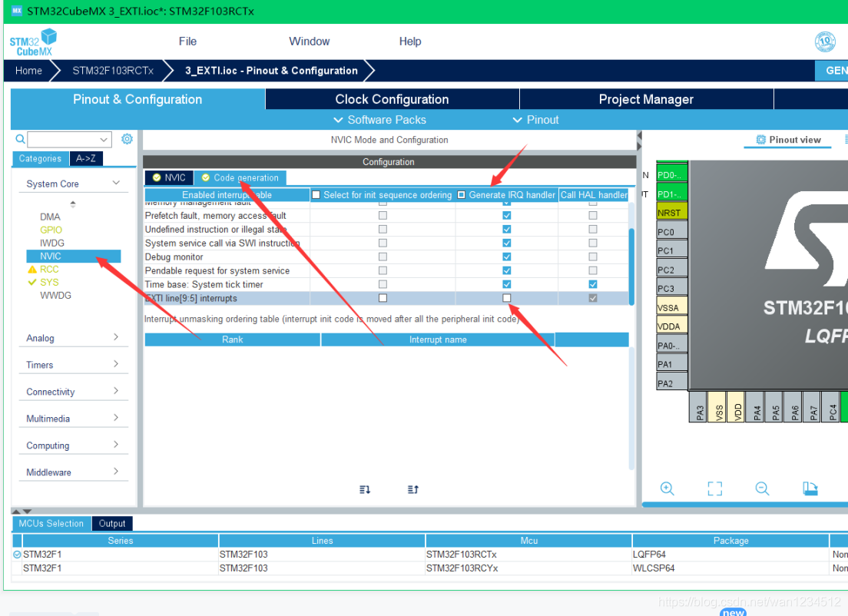Click the rotate pinout view icon
This screenshot has height=616, width=848.
[810, 488]
